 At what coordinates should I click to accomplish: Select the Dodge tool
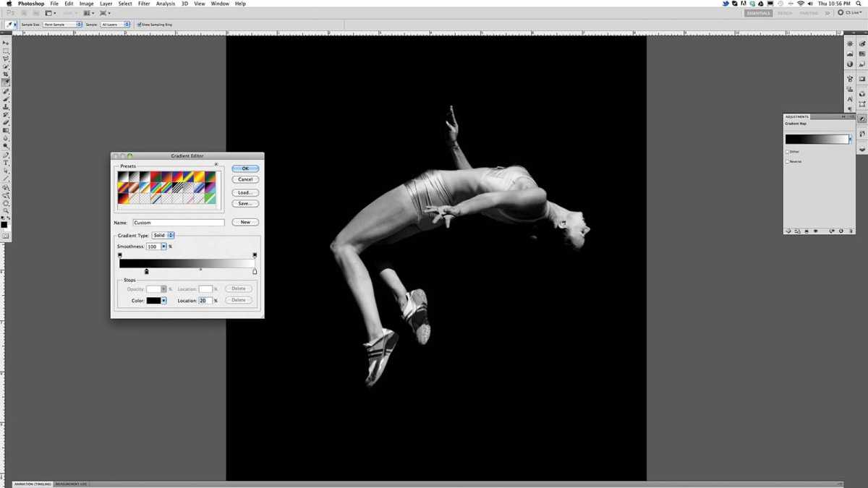click(6, 147)
